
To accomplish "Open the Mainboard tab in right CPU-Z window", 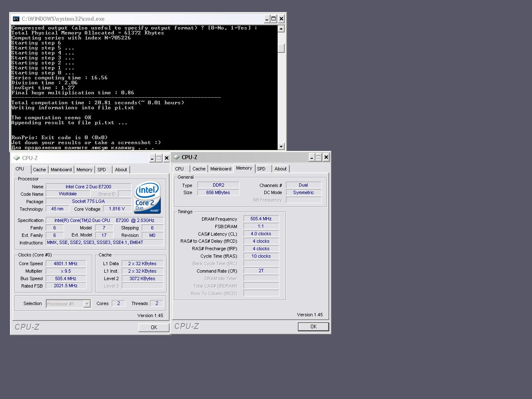I will coord(221,169).
